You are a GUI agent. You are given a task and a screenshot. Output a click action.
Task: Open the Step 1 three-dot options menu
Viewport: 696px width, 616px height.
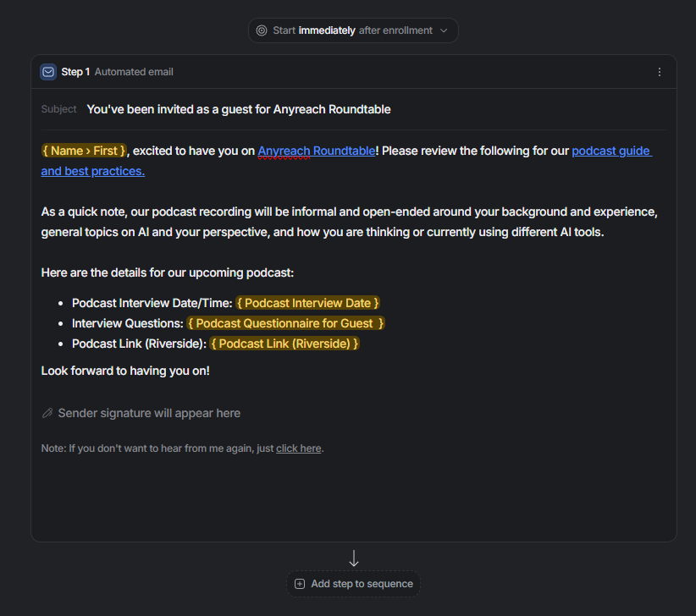click(x=659, y=72)
